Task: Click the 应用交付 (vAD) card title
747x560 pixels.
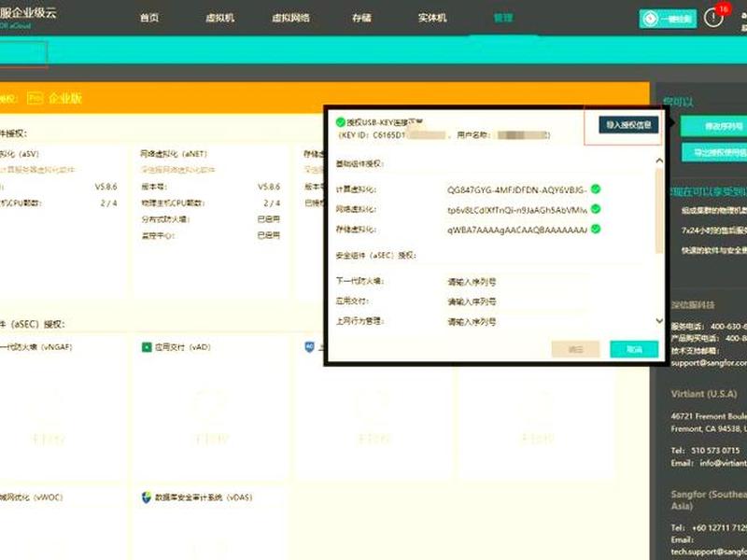Action: pyautogui.click(x=183, y=347)
